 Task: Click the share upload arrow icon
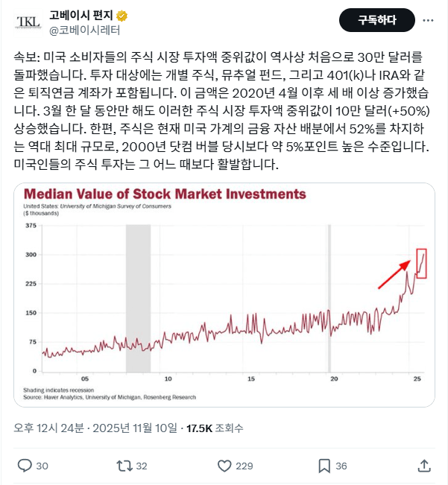click(424, 466)
